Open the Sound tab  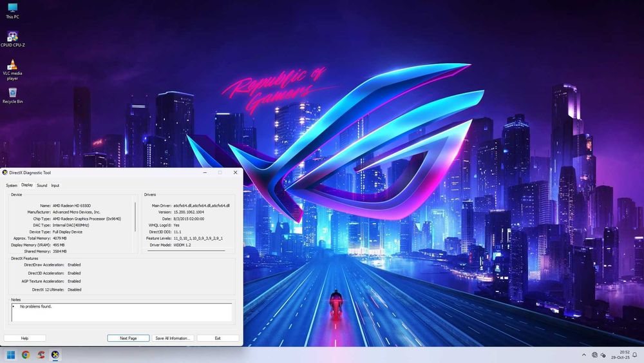coord(42,186)
